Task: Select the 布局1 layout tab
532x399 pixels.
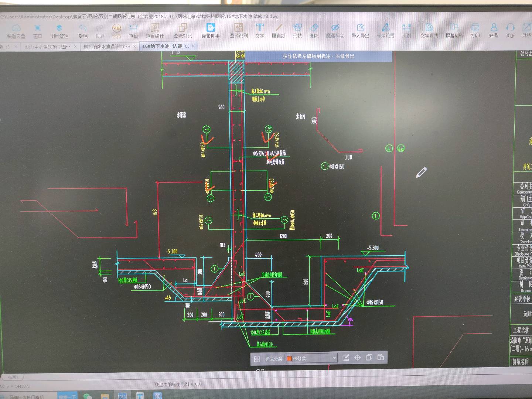Action: (13, 377)
